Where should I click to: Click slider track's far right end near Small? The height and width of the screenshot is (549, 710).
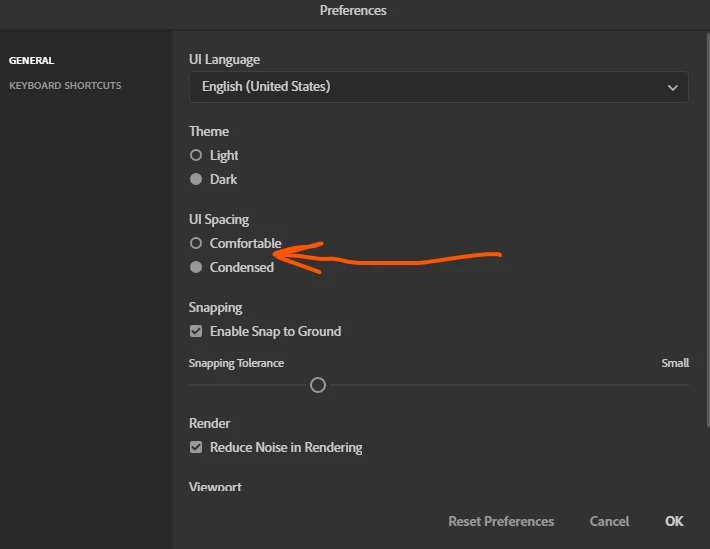coord(686,385)
